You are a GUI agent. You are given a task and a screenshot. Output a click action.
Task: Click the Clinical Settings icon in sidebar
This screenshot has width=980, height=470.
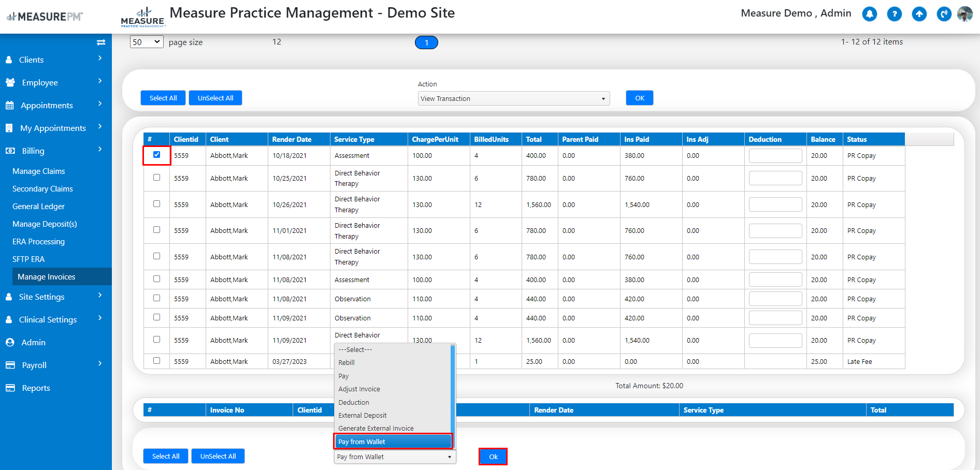pos(9,320)
